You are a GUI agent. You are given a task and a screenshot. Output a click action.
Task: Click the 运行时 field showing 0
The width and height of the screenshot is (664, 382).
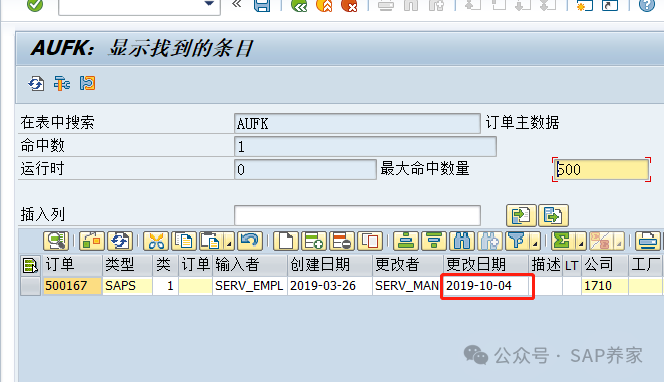[305, 169]
